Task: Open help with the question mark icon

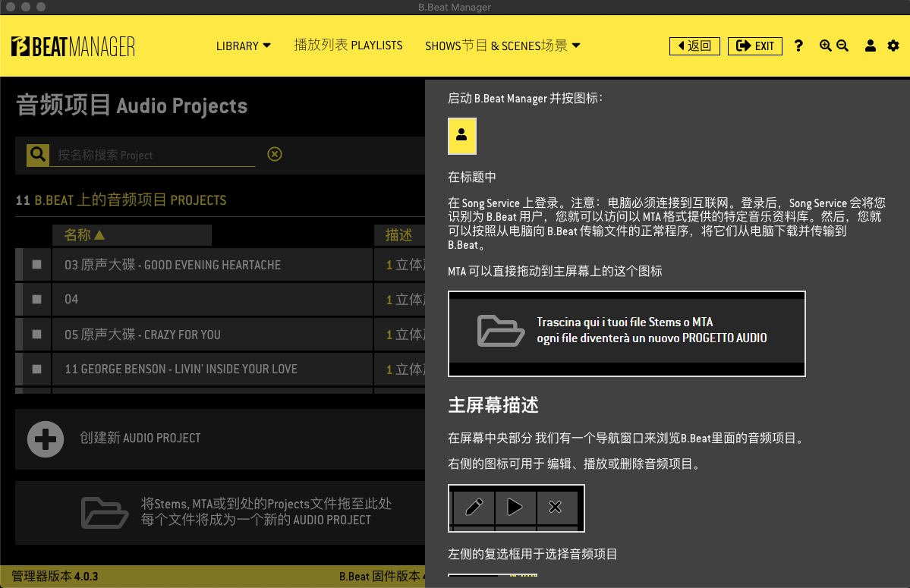Action: 798,46
